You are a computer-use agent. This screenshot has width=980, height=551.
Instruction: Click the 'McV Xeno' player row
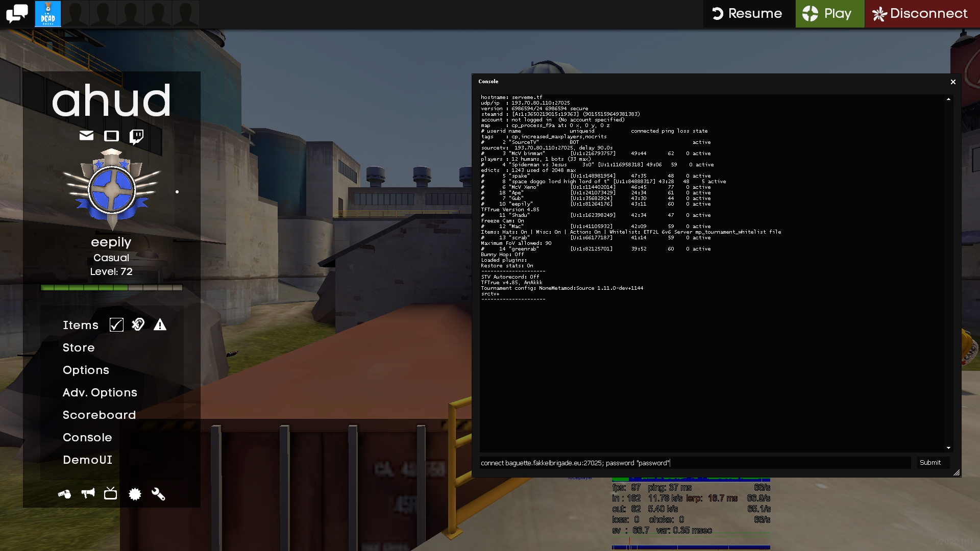pyautogui.click(x=596, y=187)
